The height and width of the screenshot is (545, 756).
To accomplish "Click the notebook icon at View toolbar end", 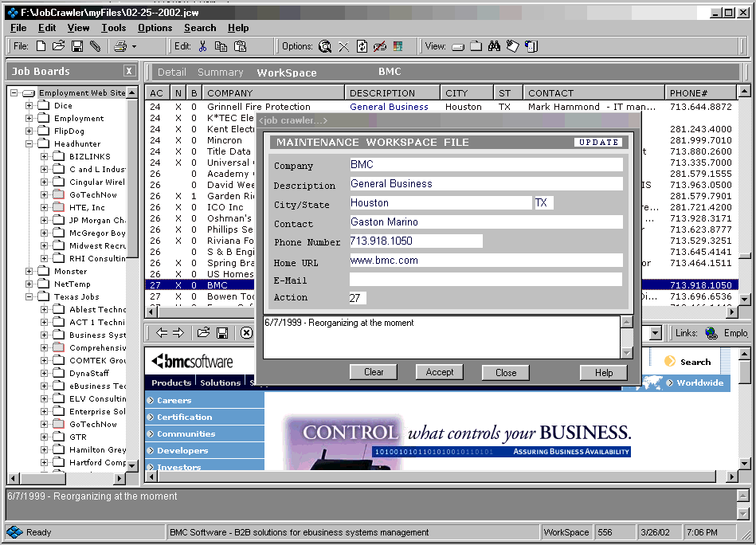I will (x=531, y=46).
